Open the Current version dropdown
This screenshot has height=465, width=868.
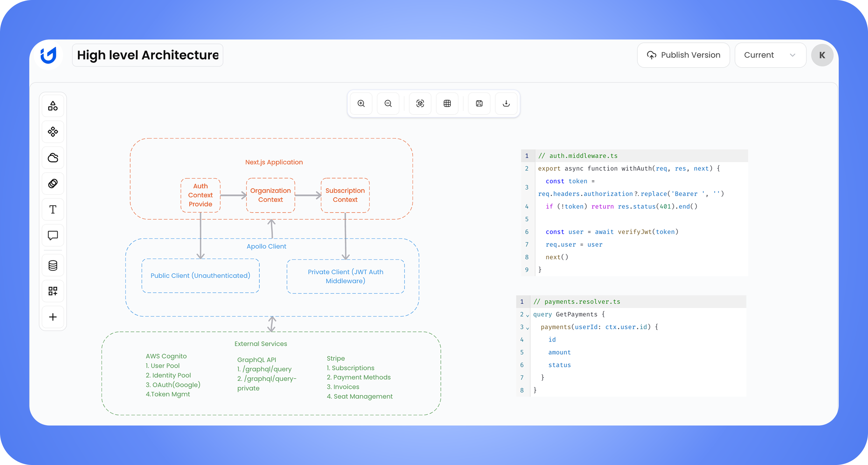coord(770,55)
